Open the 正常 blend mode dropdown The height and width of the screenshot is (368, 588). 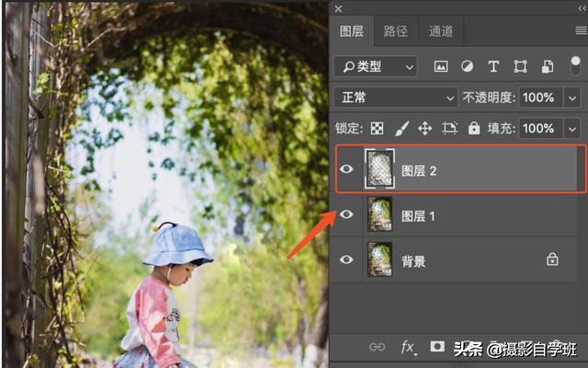pos(396,98)
